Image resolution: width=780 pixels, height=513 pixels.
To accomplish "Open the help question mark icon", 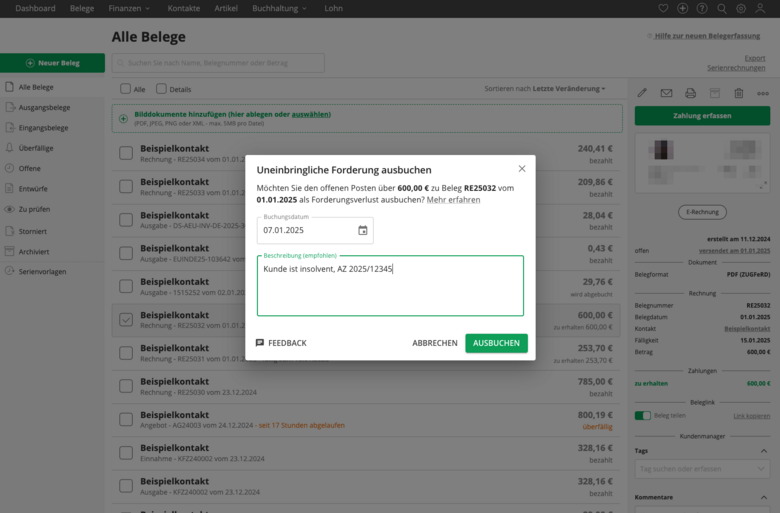I will (702, 8).
